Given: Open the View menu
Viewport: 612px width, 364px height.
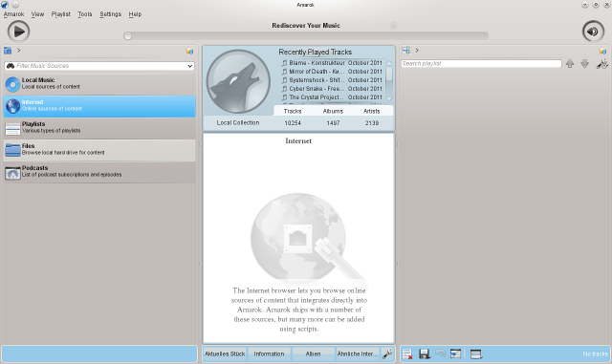Looking at the screenshot, I should (37, 14).
